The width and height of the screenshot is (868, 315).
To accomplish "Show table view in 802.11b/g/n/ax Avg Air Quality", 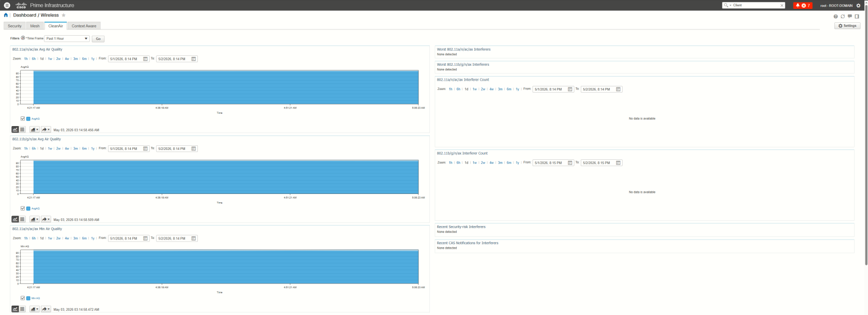I will coord(22,219).
